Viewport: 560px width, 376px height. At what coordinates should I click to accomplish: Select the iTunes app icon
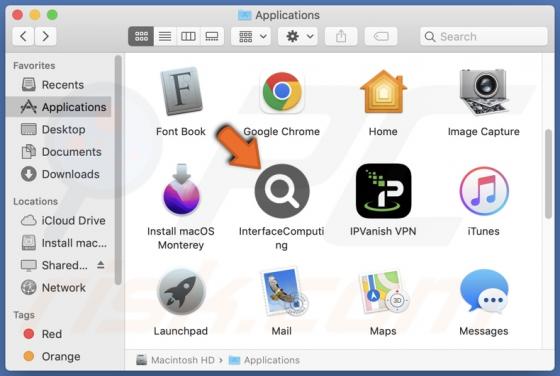pyautogui.click(x=484, y=191)
